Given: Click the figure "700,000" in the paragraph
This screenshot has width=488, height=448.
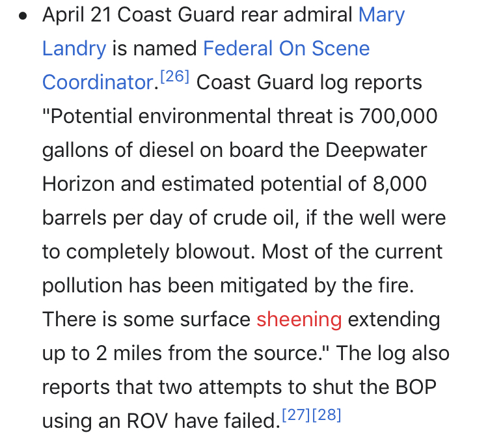Looking at the screenshot, I should [x=398, y=117].
